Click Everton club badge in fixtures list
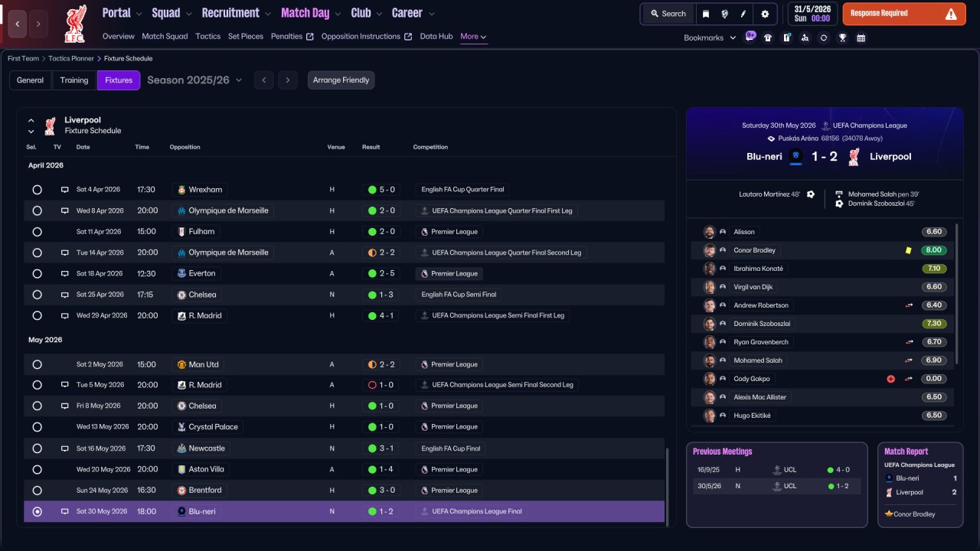The width and height of the screenshot is (980, 551). 181,273
